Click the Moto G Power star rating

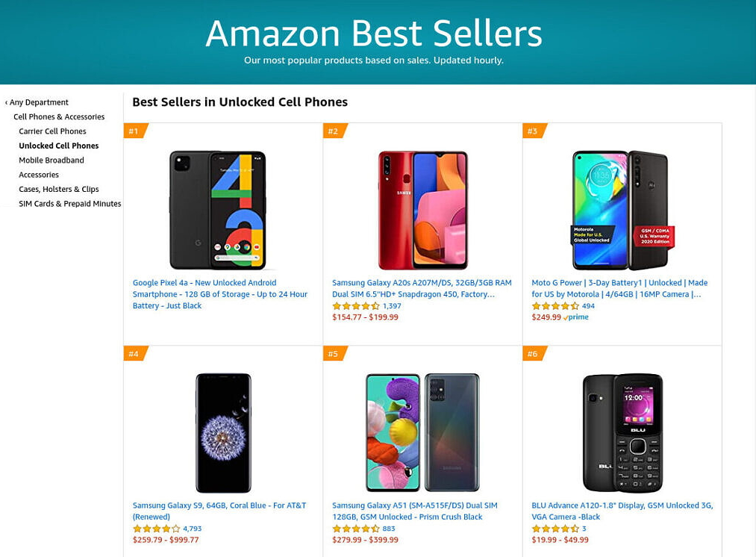pyautogui.click(x=555, y=305)
